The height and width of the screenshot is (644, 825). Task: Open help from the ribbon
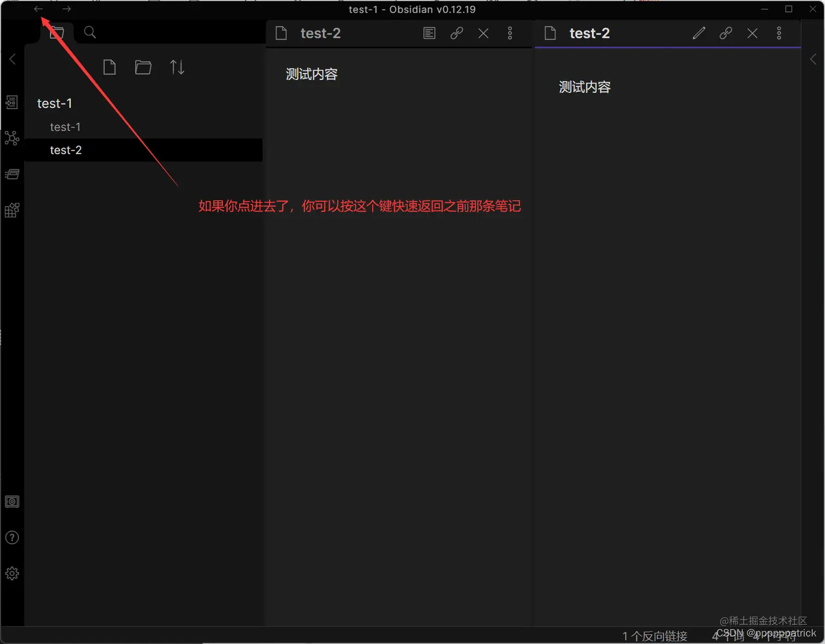click(12, 538)
